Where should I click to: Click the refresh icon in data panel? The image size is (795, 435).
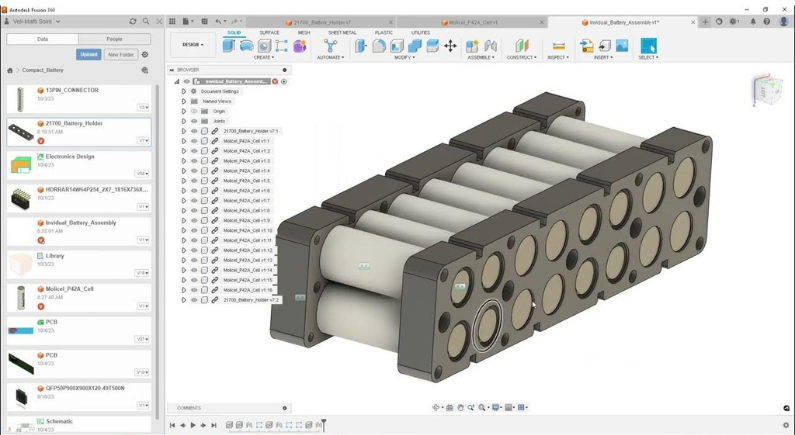(133, 21)
